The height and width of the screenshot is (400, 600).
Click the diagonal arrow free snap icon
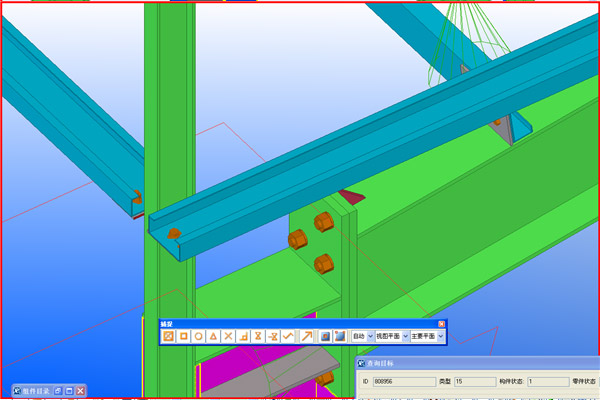coord(307,336)
